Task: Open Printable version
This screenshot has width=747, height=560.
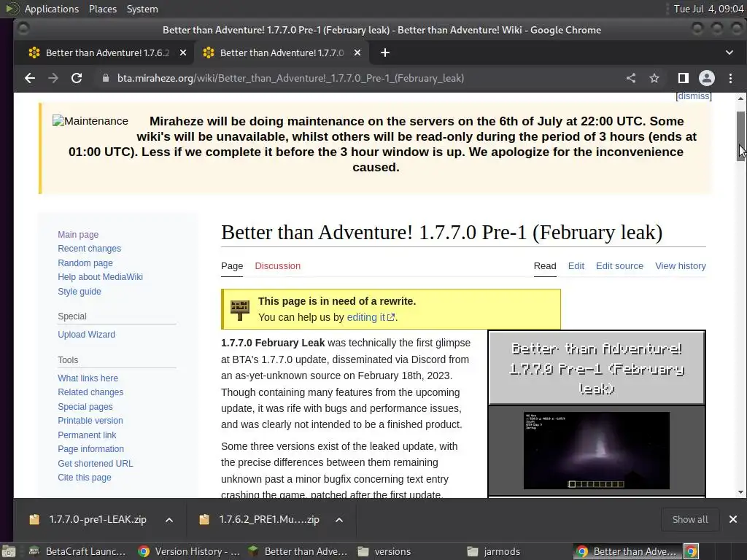Action: coord(90,421)
